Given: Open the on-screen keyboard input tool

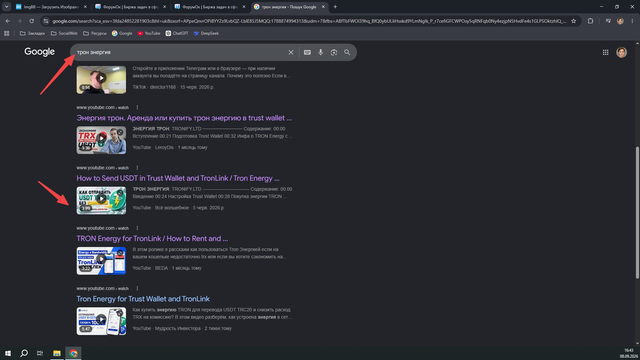Looking at the screenshot, I should (x=307, y=52).
